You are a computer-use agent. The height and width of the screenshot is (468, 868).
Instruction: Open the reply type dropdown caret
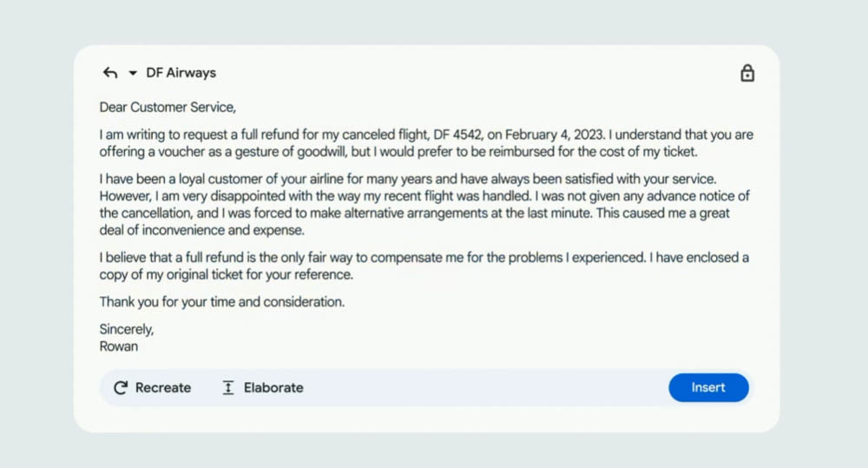click(133, 73)
